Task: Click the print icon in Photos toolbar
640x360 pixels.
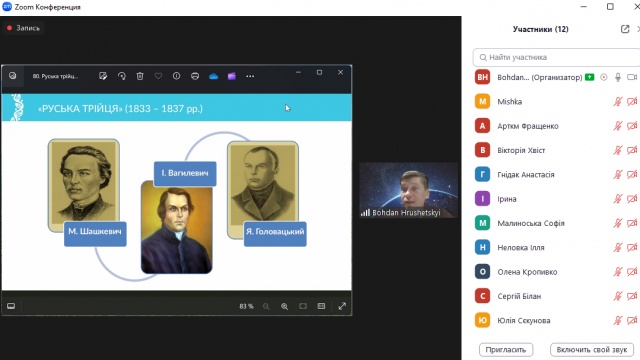Action: (x=195, y=76)
